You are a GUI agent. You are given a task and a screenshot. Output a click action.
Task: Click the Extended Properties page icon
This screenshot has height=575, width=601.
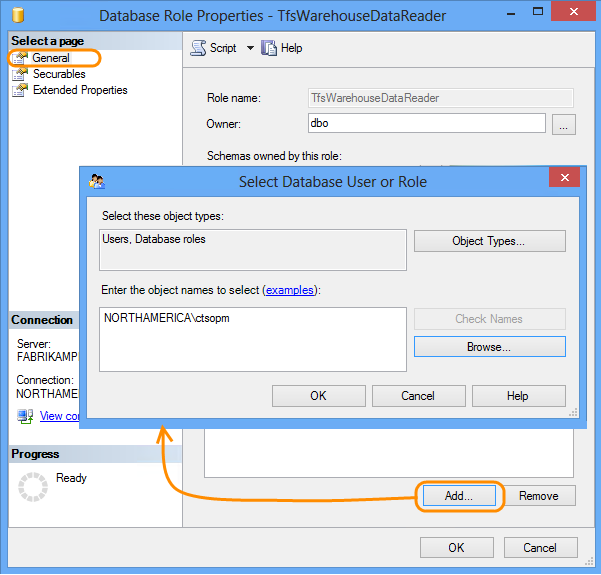coord(20,90)
